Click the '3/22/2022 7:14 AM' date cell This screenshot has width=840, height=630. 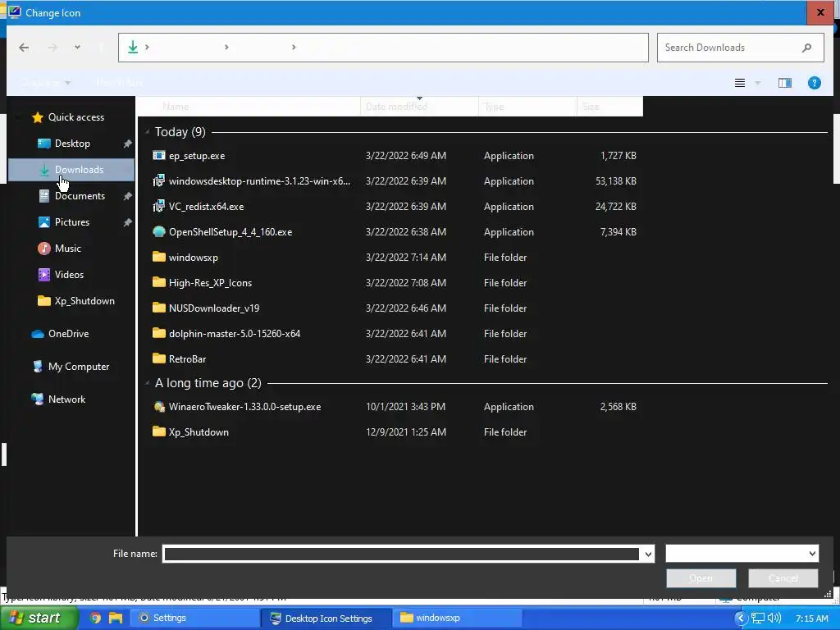[x=405, y=257]
